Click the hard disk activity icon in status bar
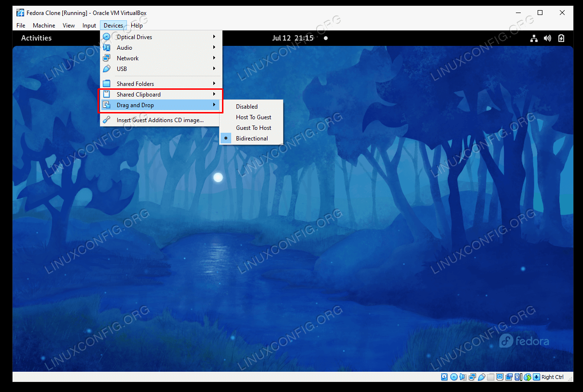 444,377
